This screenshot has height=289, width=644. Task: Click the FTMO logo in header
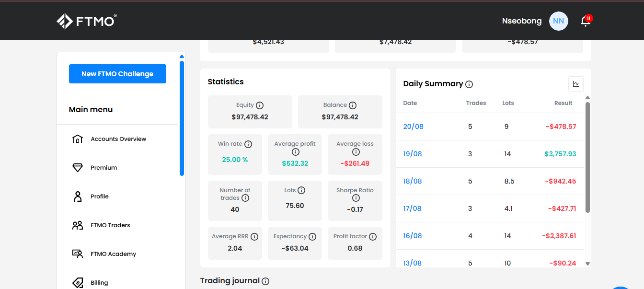(87, 21)
